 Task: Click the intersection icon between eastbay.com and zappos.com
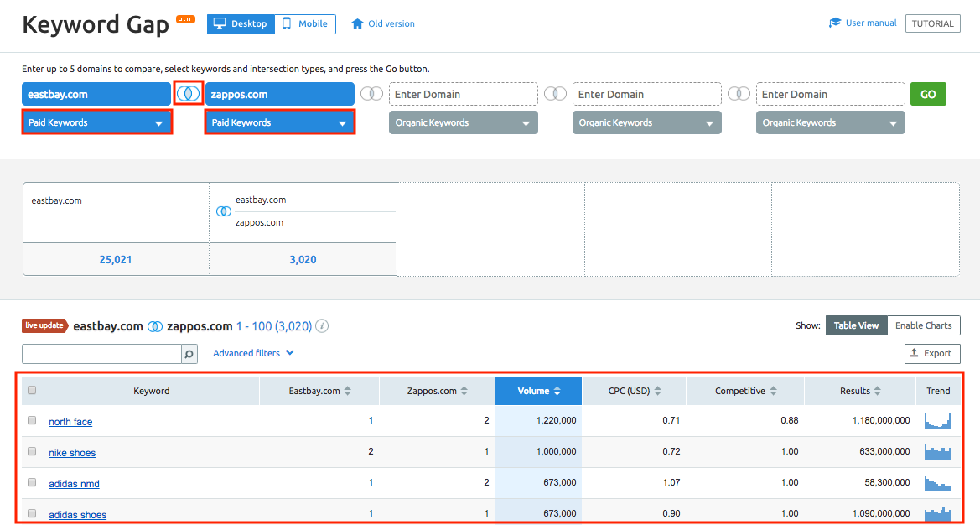[x=188, y=94]
